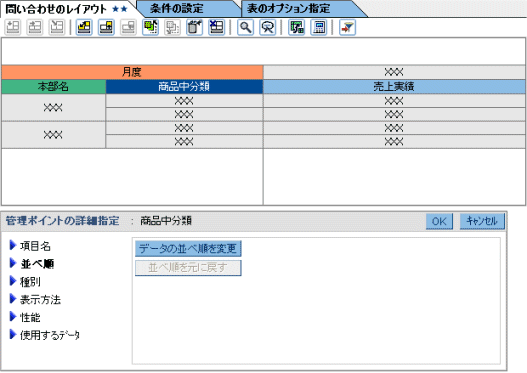Click the grayed block-layout icon before green squares

click(128, 27)
